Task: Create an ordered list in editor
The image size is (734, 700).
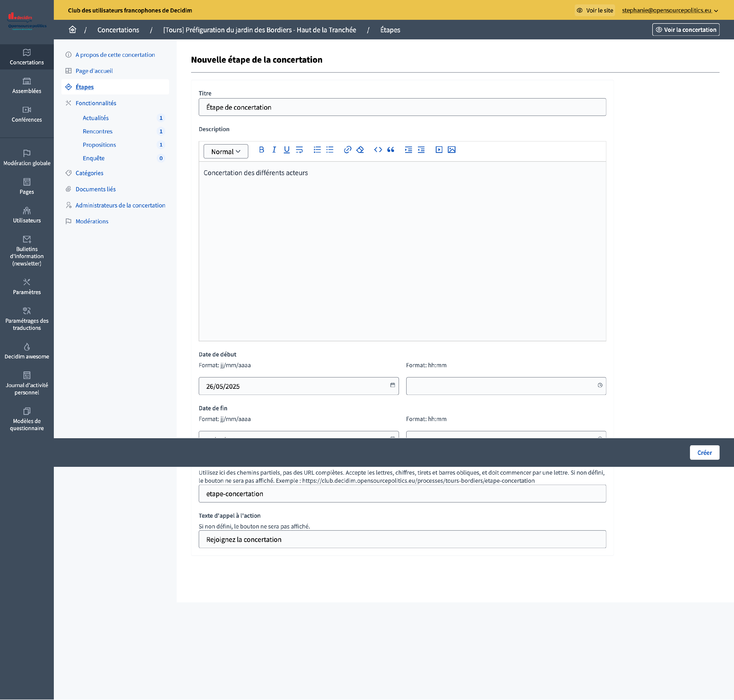Action: (317, 150)
